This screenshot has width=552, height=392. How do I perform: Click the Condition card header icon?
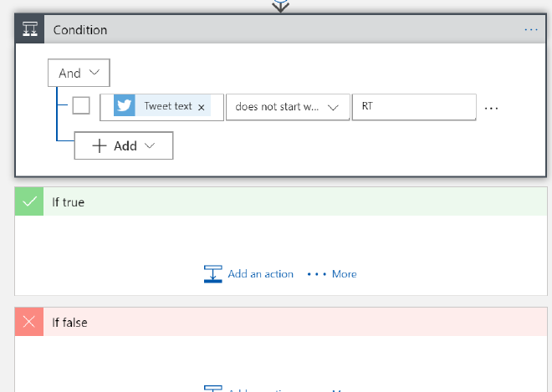pyautogui.click(x=29, y=29)
